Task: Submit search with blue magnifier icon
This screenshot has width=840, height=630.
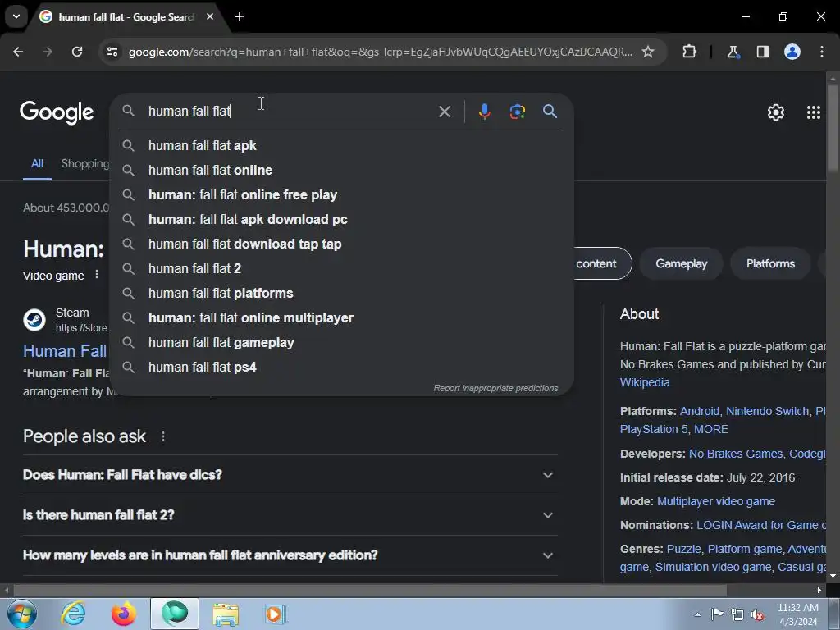Action: tap(550, 112)
